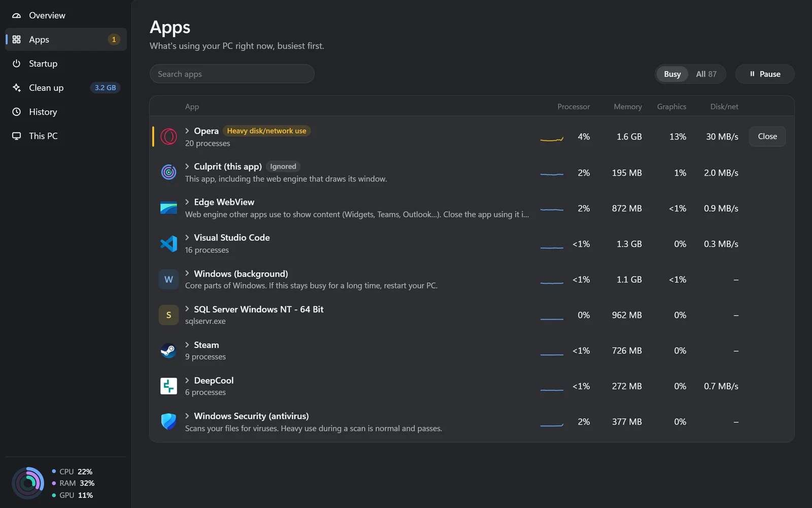Click the 3.2 GB Clean up badge
The width and height of the screenshot is (812, 508).
(x=106, y=88)
